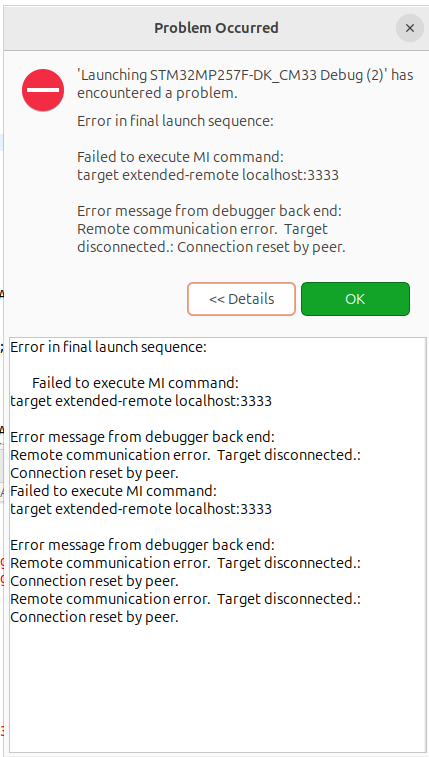429x757 pixels.
Task: Click 'target extended-remote localhost:3333' above Details button
Action: [x=208, y=175]
